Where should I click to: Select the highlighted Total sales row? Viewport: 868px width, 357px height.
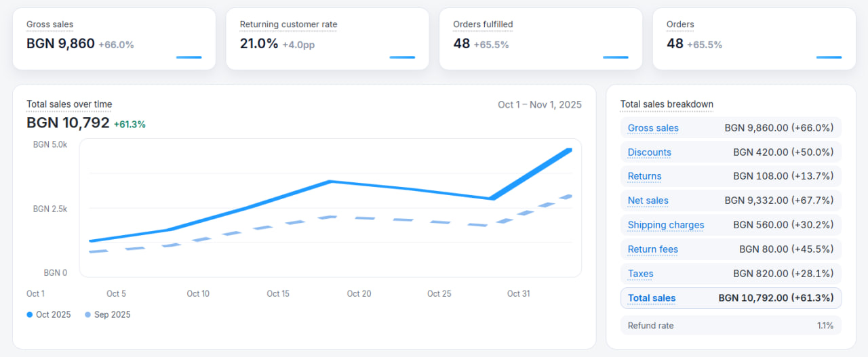(730, 298)
